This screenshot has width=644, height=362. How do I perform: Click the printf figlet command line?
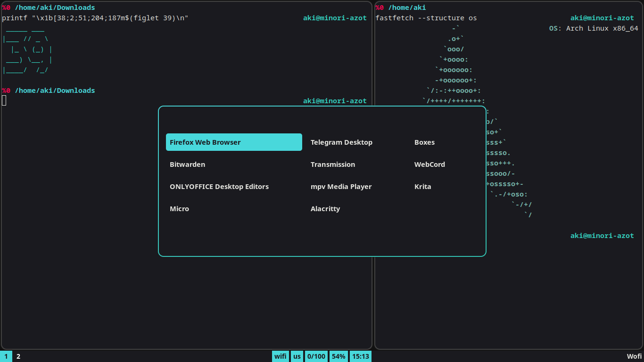pos(95,18)
